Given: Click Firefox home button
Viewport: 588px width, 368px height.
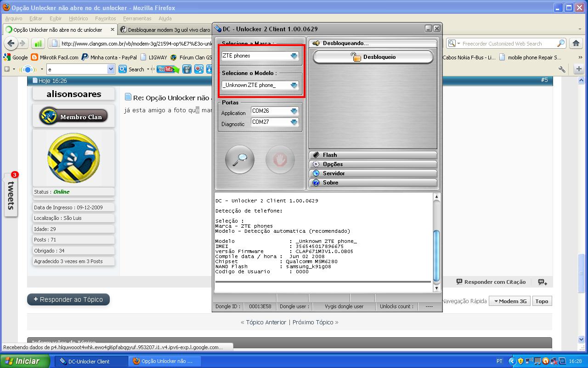Looking at the screenshot, I should (576, 44).
